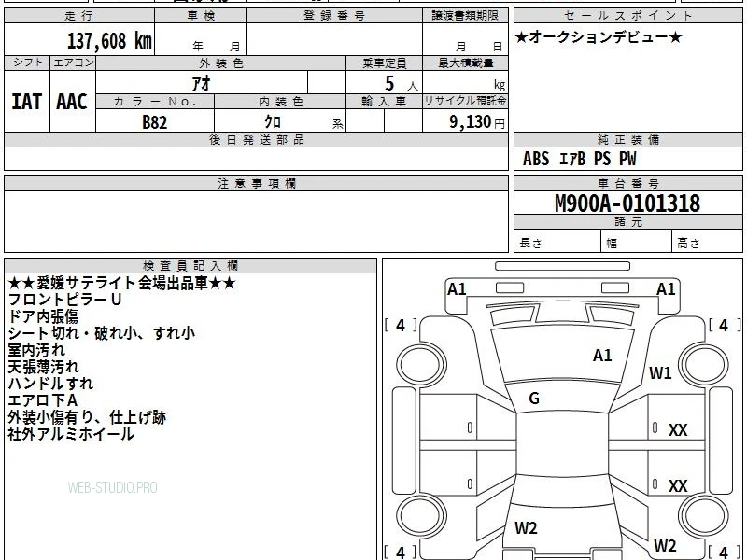Click the 譲渡書類期限 header cell
This screenshot has width=747, height=560.
click(465, 16)
